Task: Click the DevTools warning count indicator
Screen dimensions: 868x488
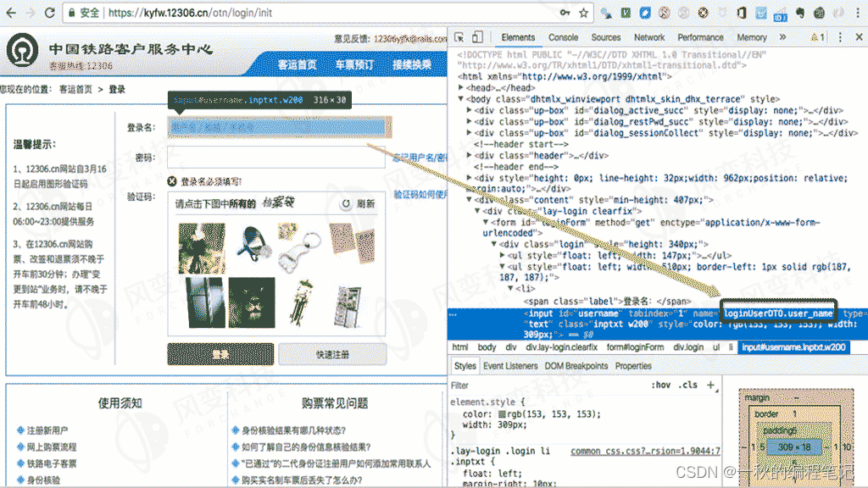Action: (818, 37)
